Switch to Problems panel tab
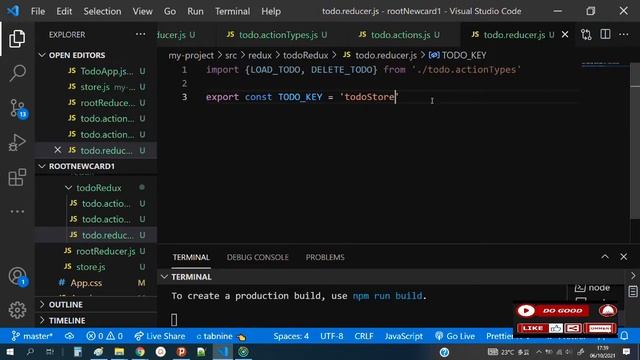 coord(325,257)
